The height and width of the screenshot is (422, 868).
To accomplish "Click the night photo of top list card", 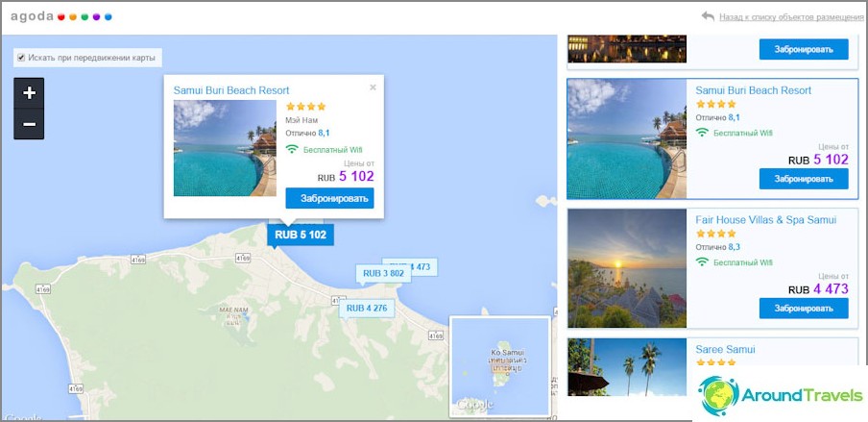I will 627,49.
